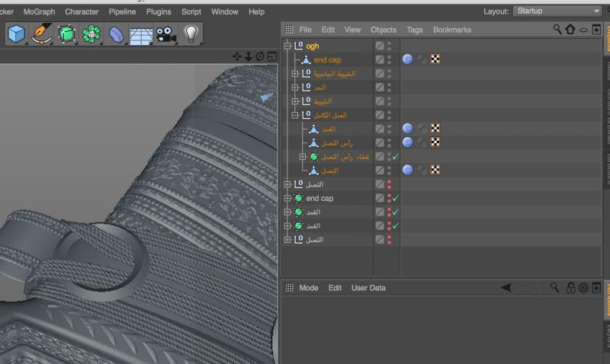Toggle the green checkmark on the lower end cap object
The width and height of the screenshot is (610, 364).
click(x=396, y=198)
